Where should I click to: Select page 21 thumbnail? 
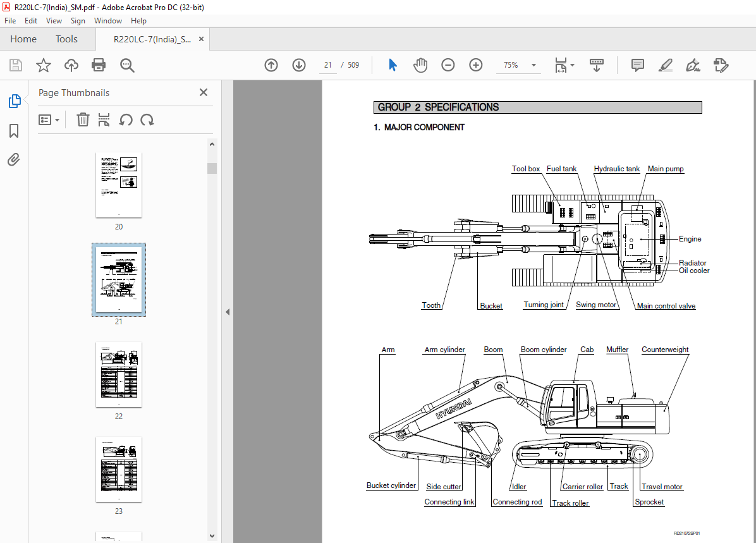[x=119, y=279]
